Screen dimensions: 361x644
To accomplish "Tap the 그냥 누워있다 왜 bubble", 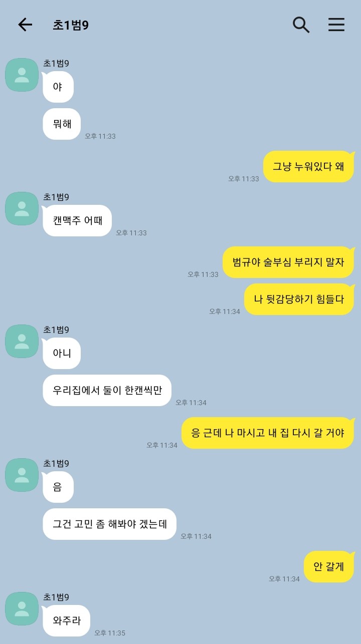I will pyautogui.click(x=308, y=166).
